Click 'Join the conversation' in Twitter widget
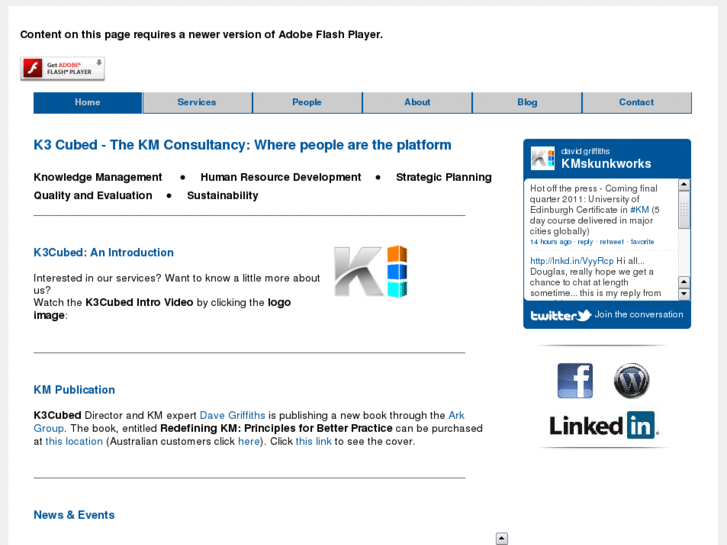The width and height of the screenshot is (727, 545). 638,314
